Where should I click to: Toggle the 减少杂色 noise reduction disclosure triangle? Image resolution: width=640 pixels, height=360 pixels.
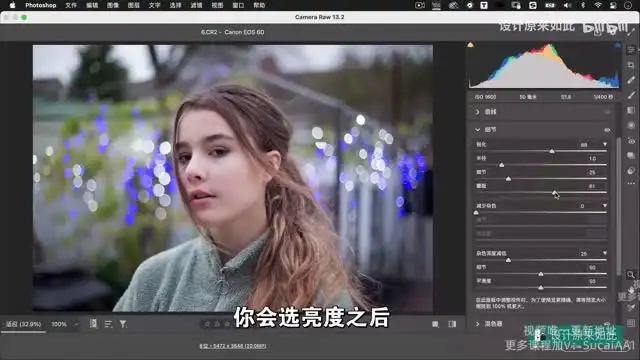605,206
